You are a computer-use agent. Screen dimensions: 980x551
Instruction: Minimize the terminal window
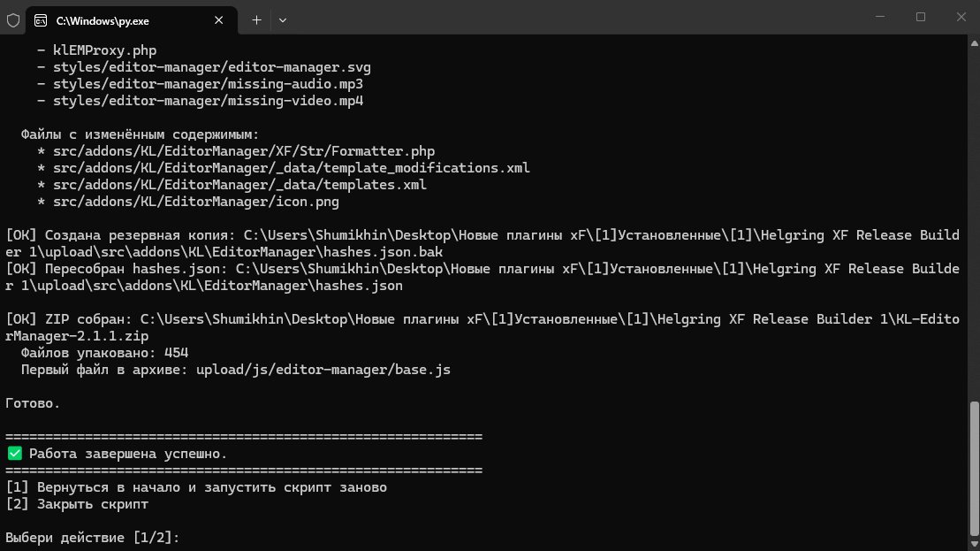tap(880, 17)
